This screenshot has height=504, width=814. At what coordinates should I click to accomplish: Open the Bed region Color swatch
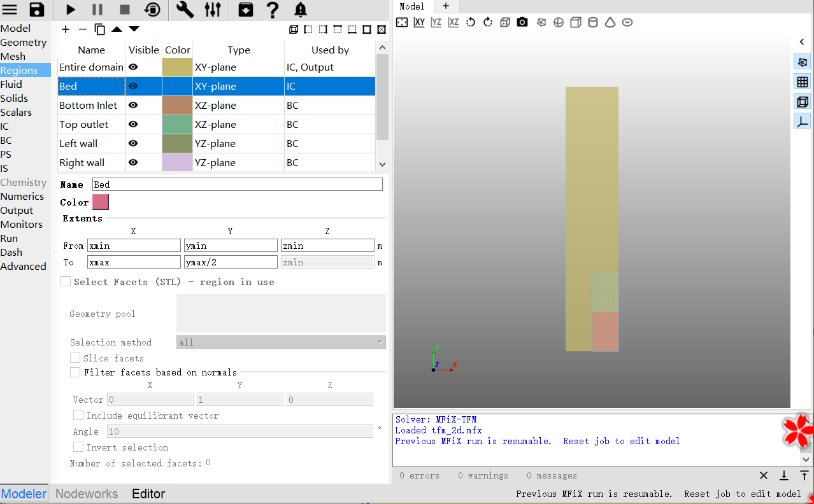[x=101, y=202]
